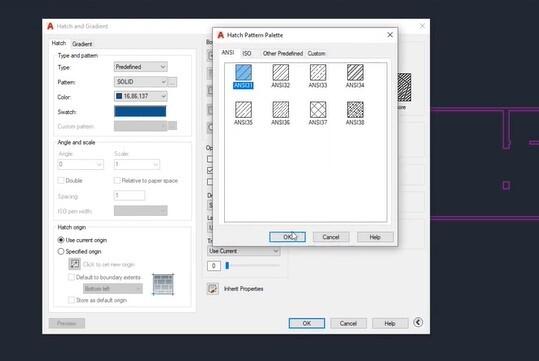This screenshot has width=539, height=361.
Task: Open the Custom tab in palette
Action: [x=316, y=53]
